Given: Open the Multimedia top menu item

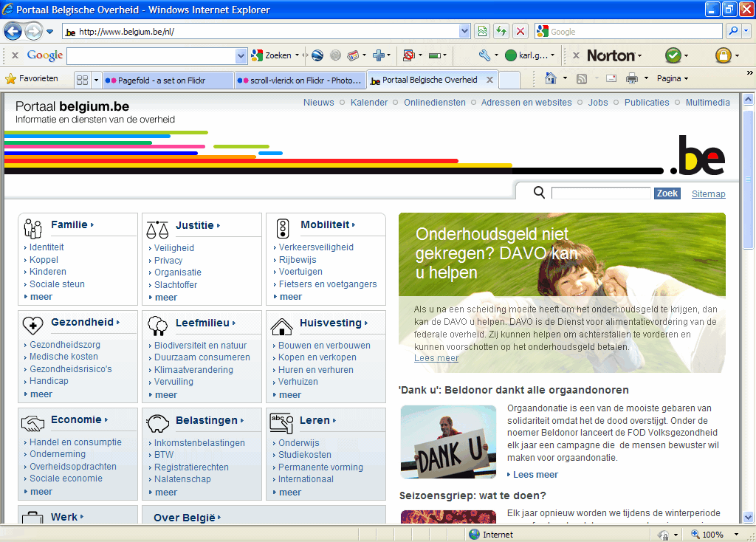Looking at the screenshot, I should pyautogui.click(x=708, y=102).
